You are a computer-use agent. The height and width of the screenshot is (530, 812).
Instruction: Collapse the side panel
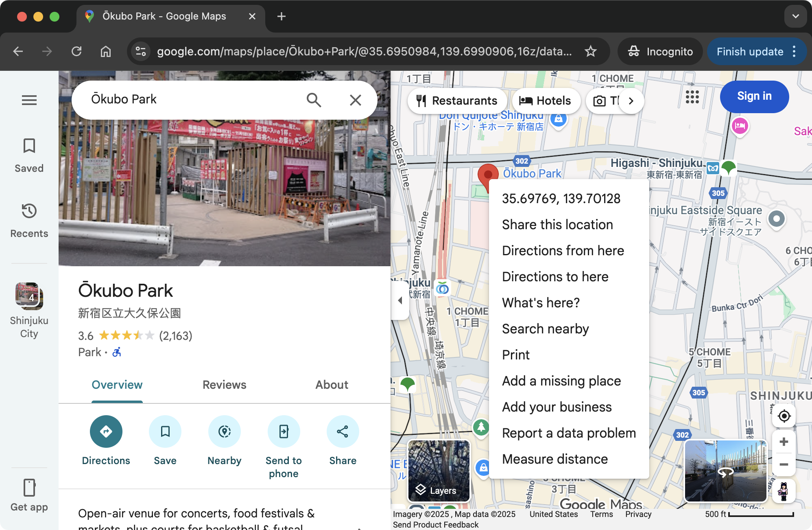[400, 300]
